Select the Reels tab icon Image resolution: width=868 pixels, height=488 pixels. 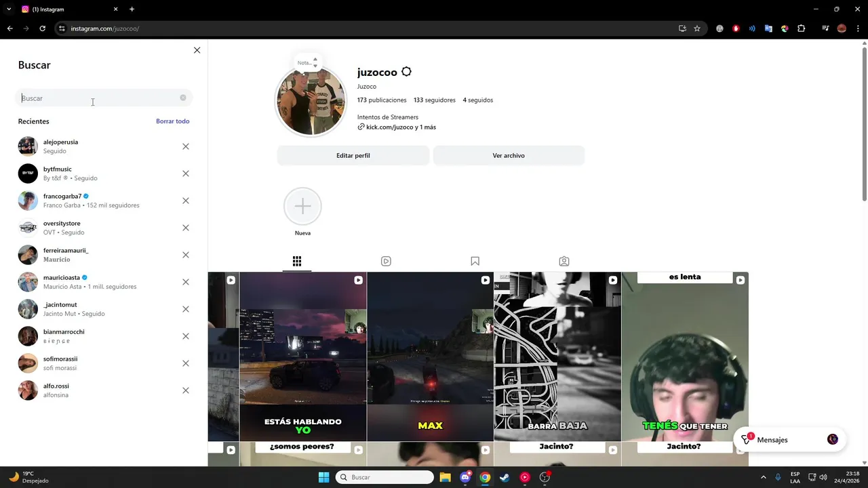(386, 261)
